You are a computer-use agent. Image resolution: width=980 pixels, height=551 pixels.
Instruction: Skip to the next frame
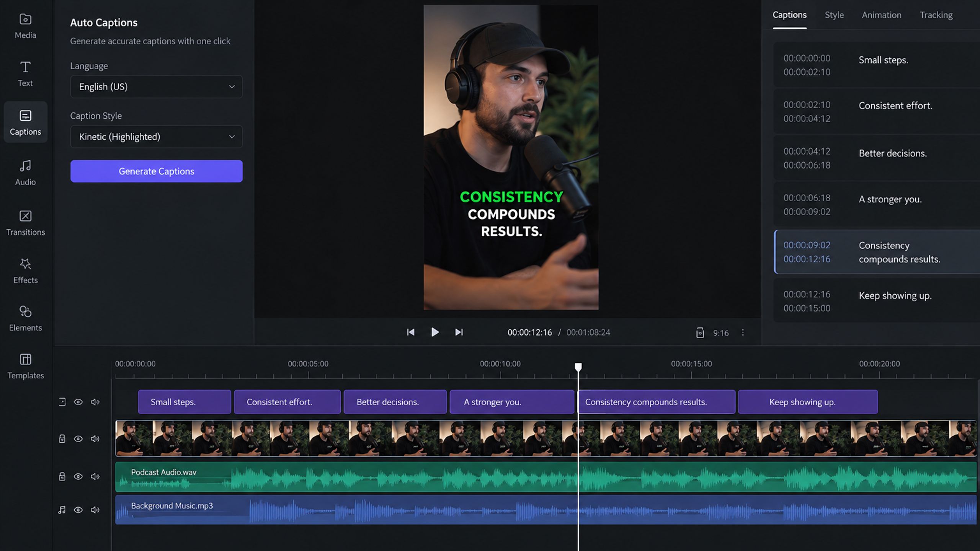[x=459, y=332]
